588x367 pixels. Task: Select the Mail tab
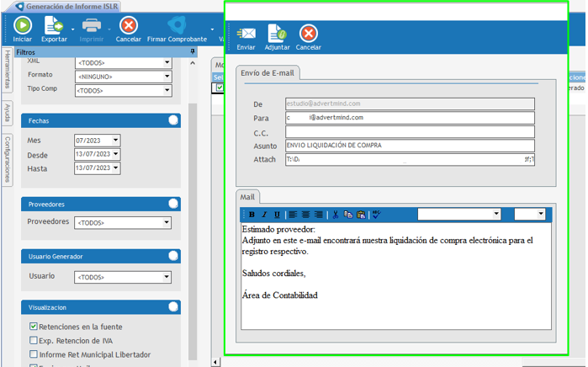click(x=247, y=197)
